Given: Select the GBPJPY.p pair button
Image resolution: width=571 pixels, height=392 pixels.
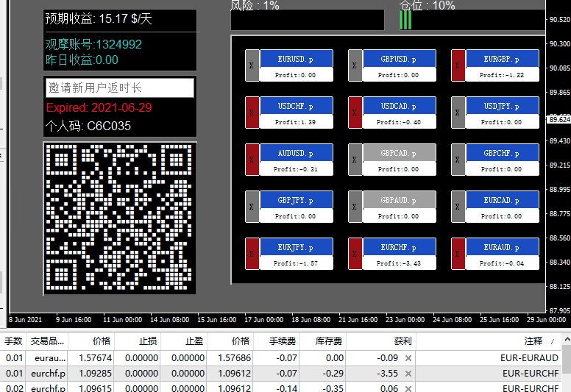Looking at the screenshot, I should [296, 199].
